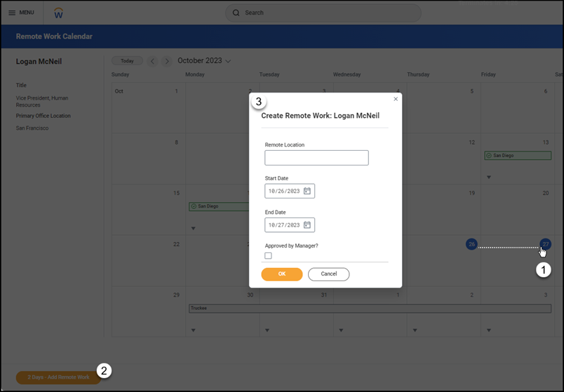Click Vice President, Human Resources text

41,102
